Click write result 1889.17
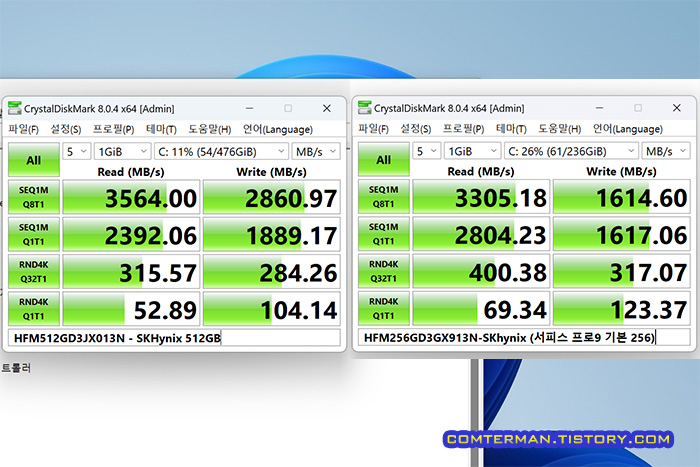 [x=271, y=235]
